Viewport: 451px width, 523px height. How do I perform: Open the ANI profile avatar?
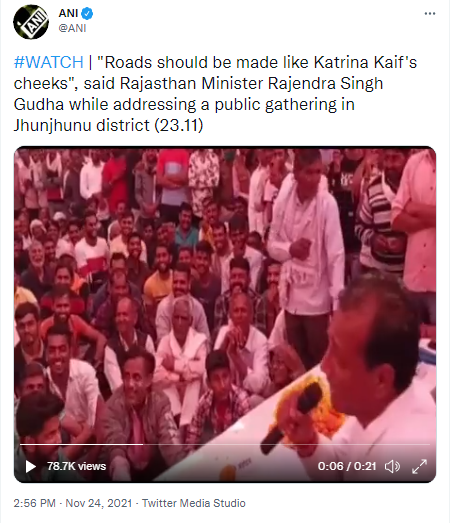[x=31, y=22]
